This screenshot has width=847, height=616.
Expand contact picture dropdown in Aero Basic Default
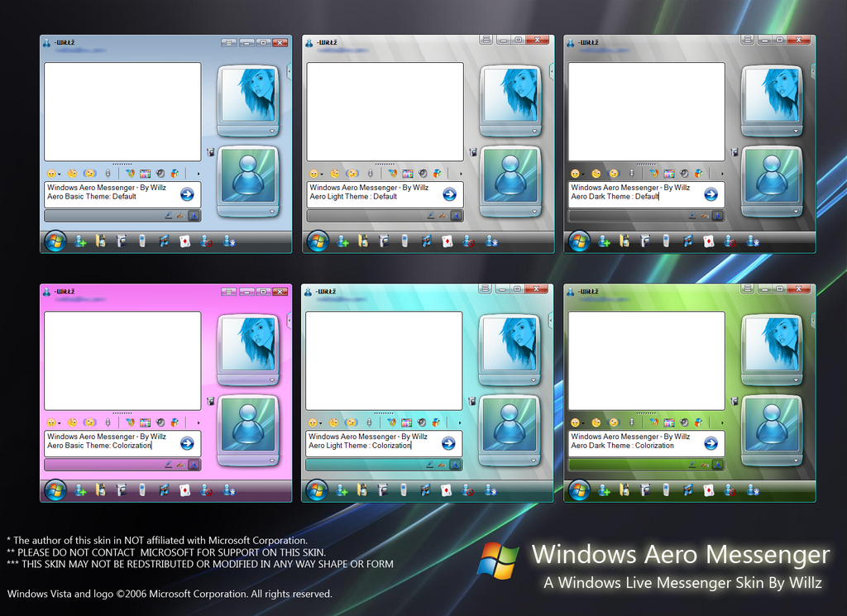[x=272, y=131]
